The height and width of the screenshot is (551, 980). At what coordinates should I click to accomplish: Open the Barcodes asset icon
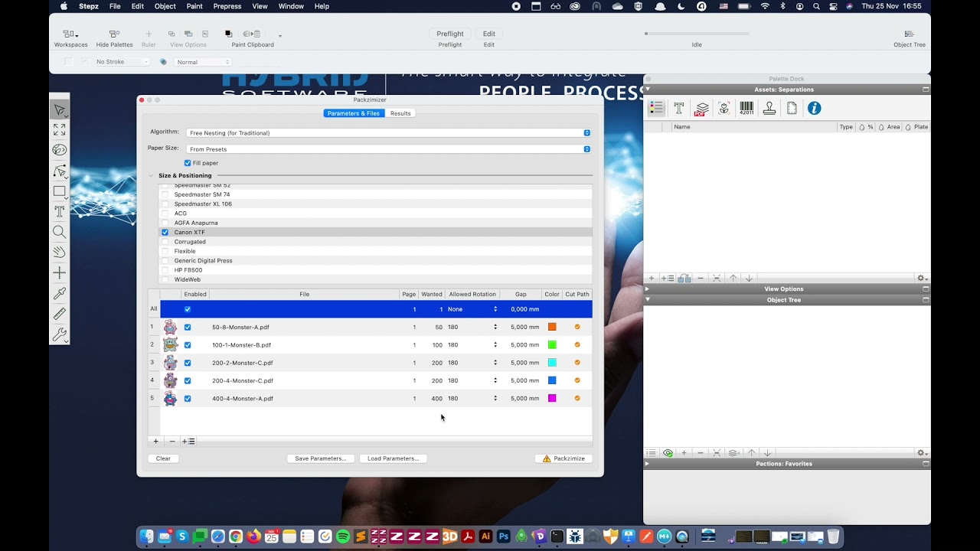click(x=746, y=109)
